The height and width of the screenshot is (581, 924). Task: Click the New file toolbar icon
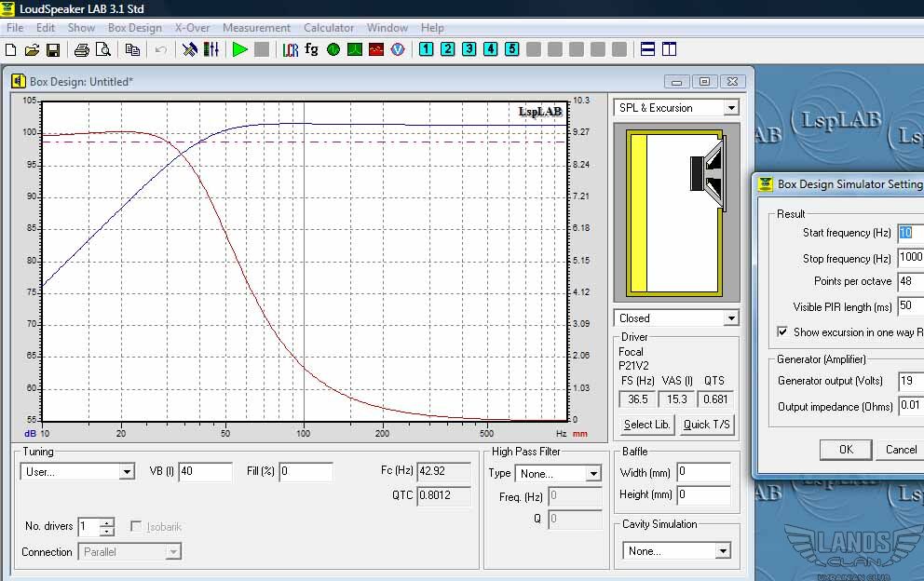coord(10,50)
